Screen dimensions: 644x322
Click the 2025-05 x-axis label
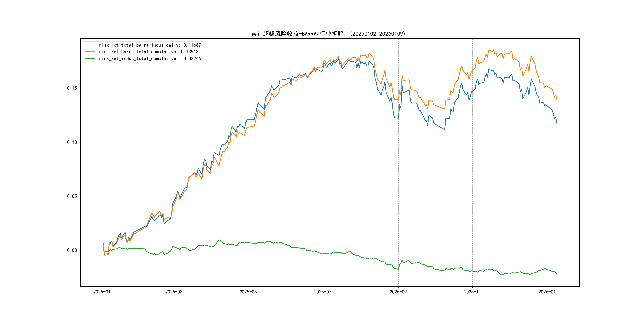coord(248,292)
